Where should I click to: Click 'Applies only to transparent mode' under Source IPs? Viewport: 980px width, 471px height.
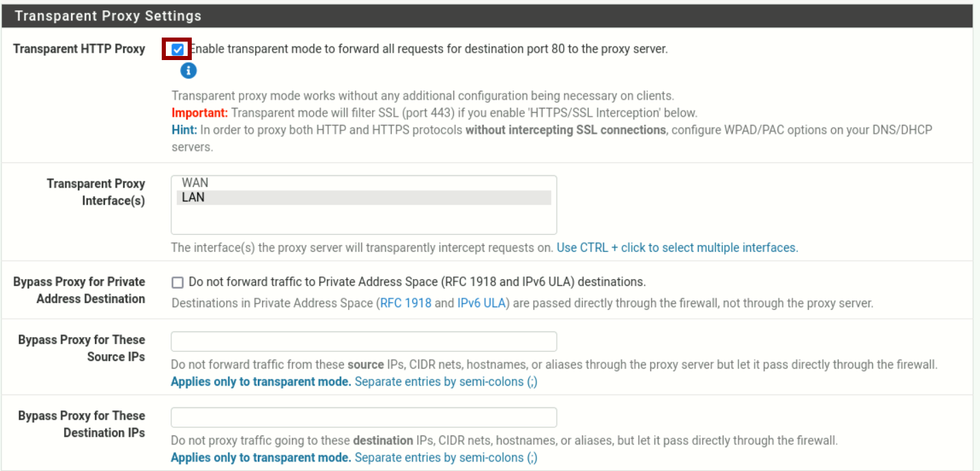pos(261,382)
